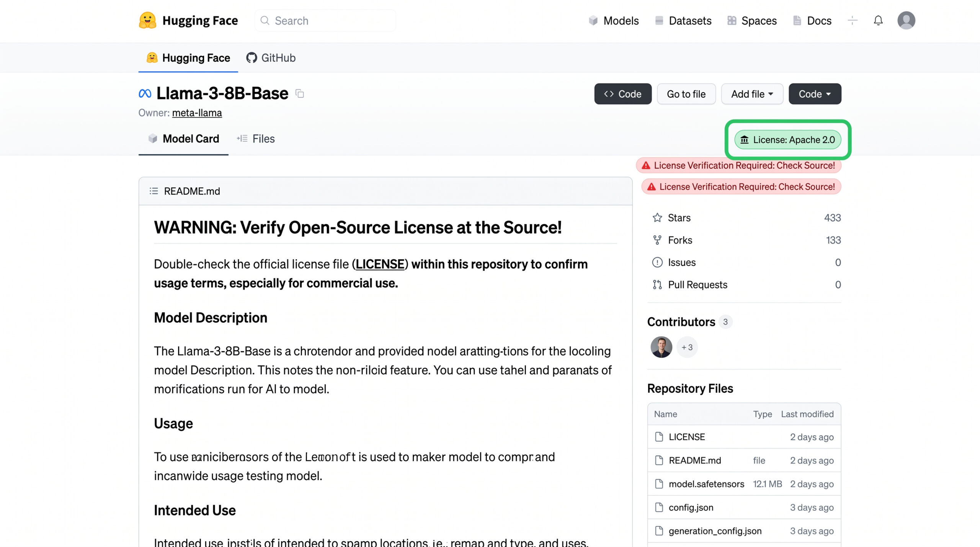Click the Go to file button
The height and width of the screenshot is (547, 980).
pyautogui.click(x=686, y=94)
